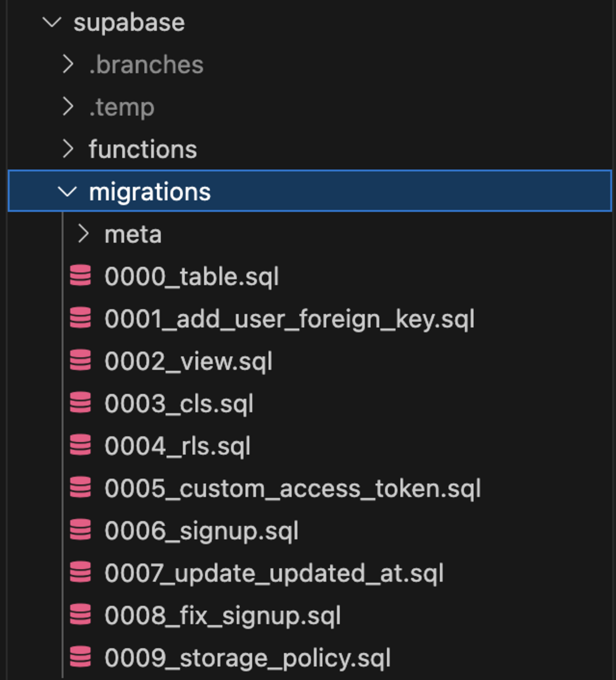
Task: Expand the .temp folder
Action: [x=68, y=107]
